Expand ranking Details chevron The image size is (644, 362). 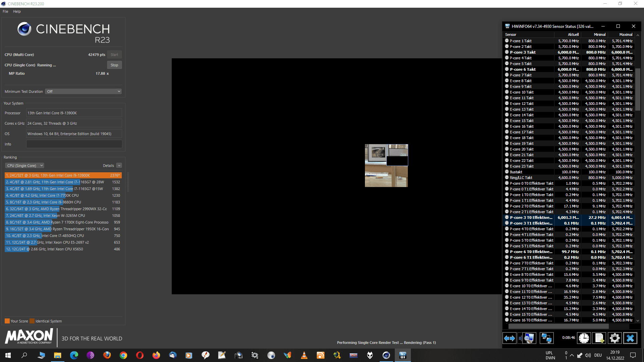point(119,166)
